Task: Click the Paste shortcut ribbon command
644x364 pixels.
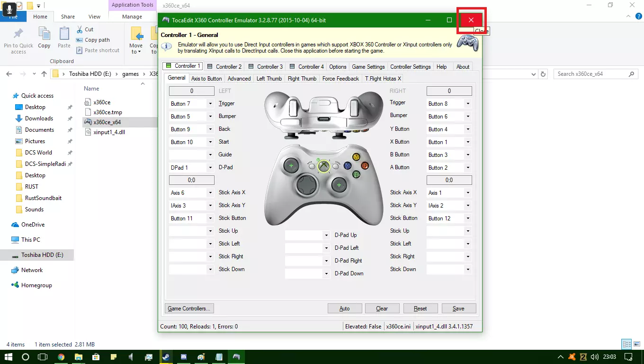Action: pyautogui.click(x=98, y=50)
